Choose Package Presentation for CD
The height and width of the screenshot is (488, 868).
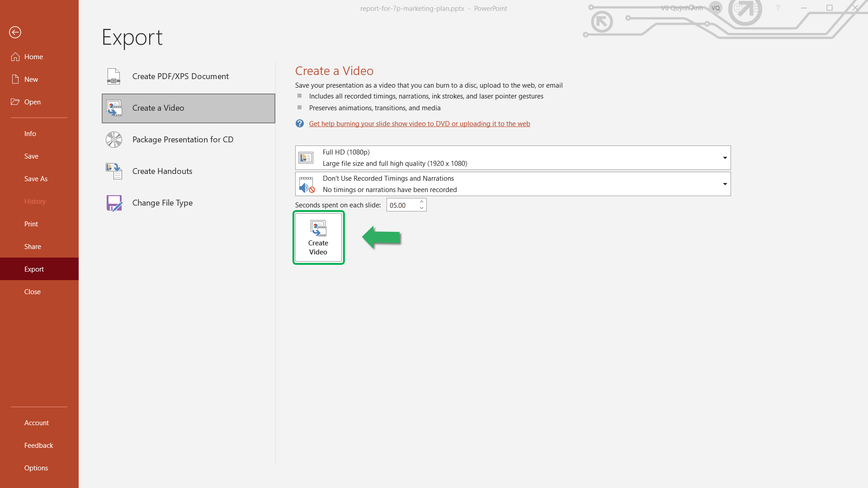(x=189, y=140)
